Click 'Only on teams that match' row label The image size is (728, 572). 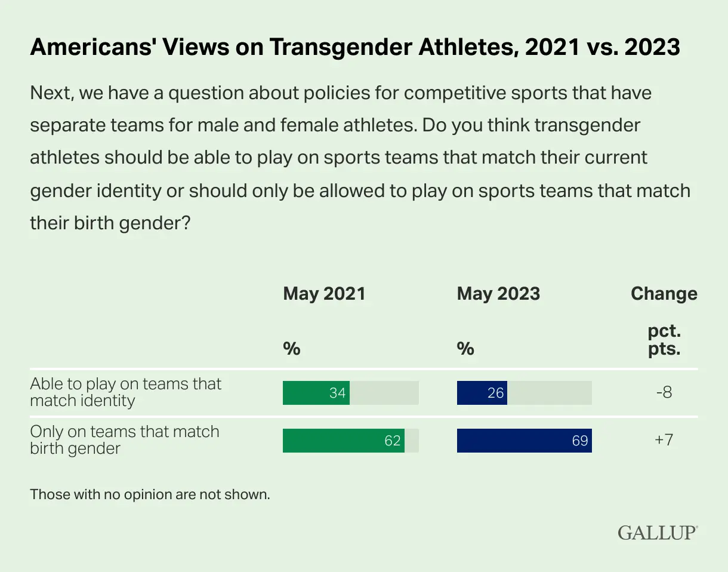(x=125, y=439)
